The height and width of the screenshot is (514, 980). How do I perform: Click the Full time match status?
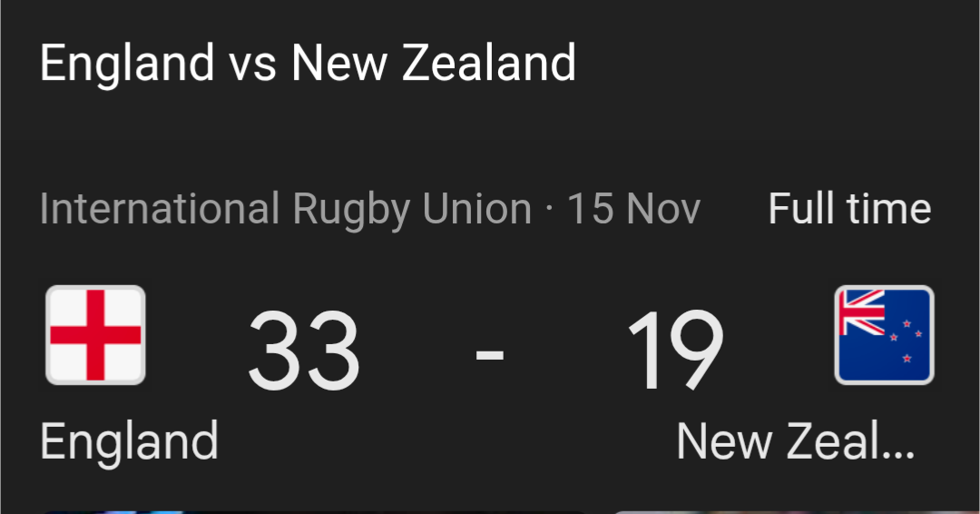click(850, 208)
